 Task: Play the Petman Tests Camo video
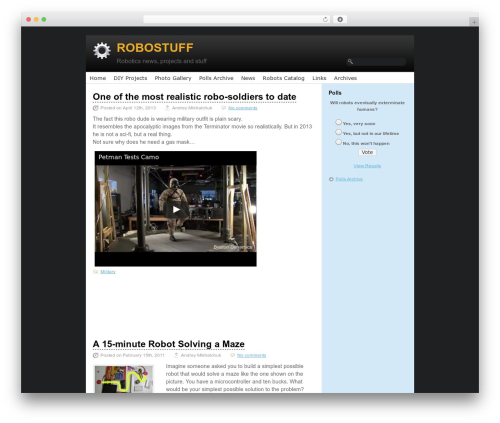(176, 210)
